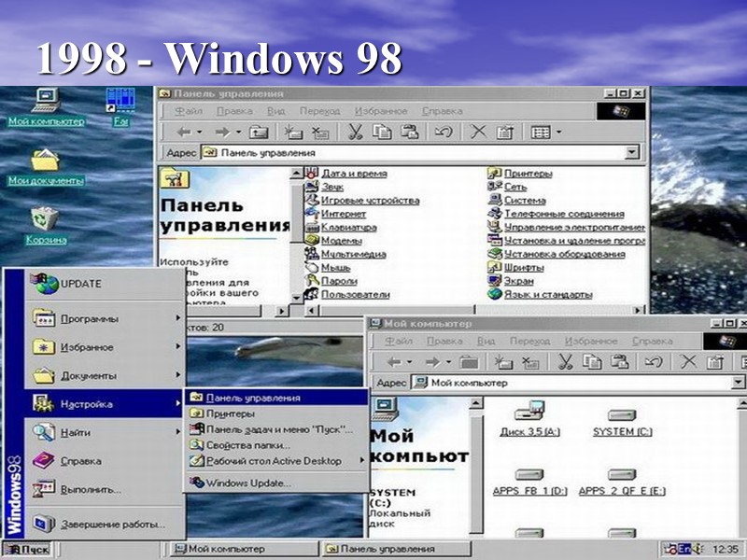Switch to Мой компьютер taskbar button

pos(245,549)
